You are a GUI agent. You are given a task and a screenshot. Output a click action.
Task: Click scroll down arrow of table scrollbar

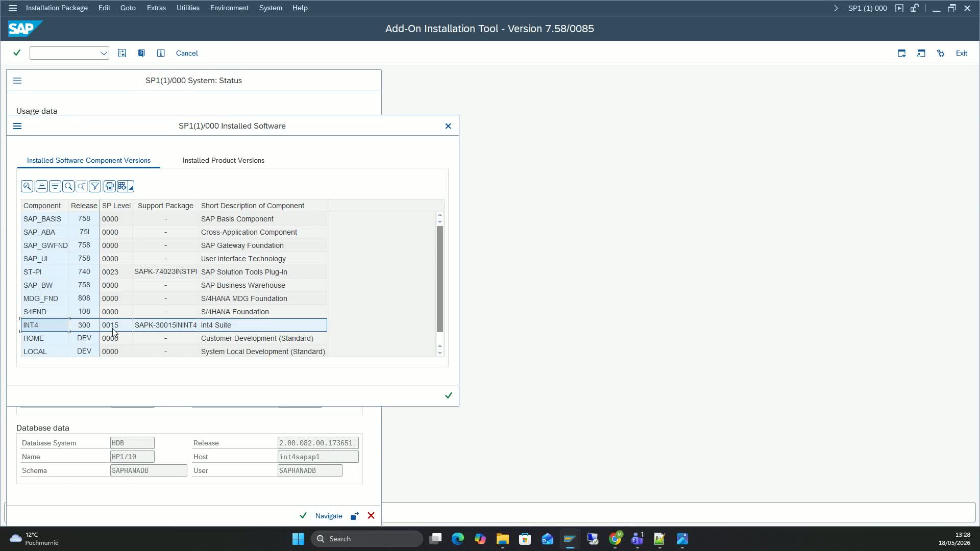439,353
